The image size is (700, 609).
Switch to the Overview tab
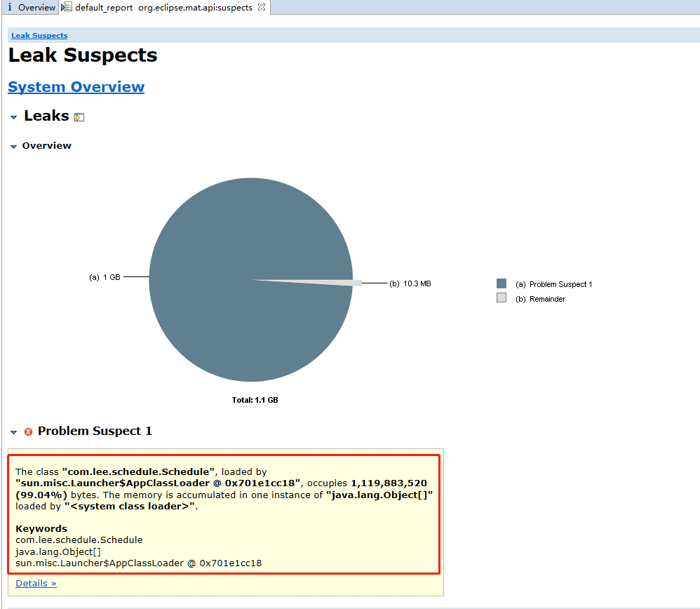30,7
